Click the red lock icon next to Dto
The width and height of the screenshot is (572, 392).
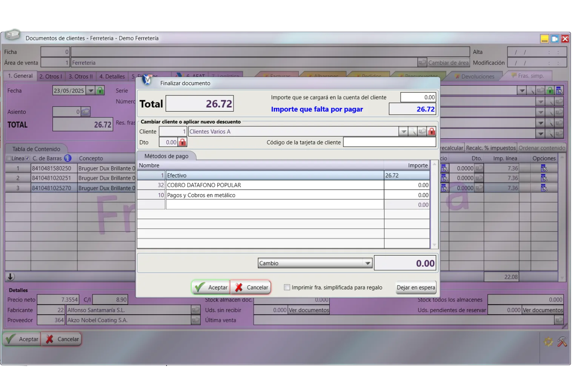click(183, 142)
